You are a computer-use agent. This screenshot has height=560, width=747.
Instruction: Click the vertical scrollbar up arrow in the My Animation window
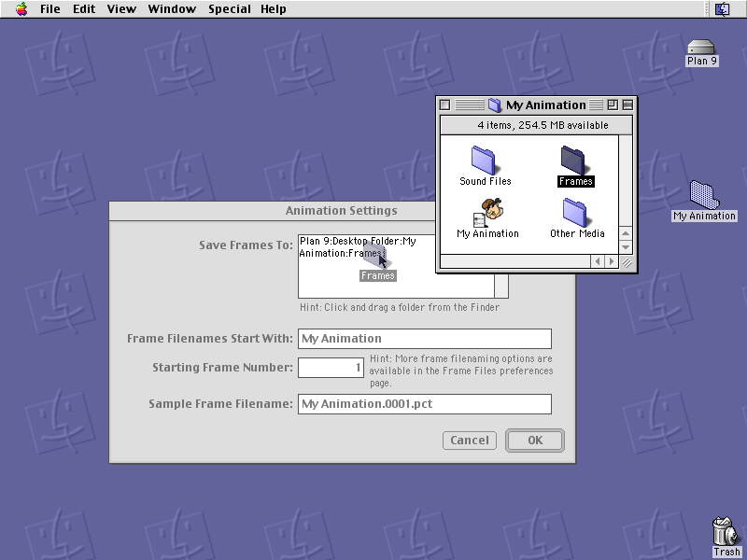coord(626,233)
